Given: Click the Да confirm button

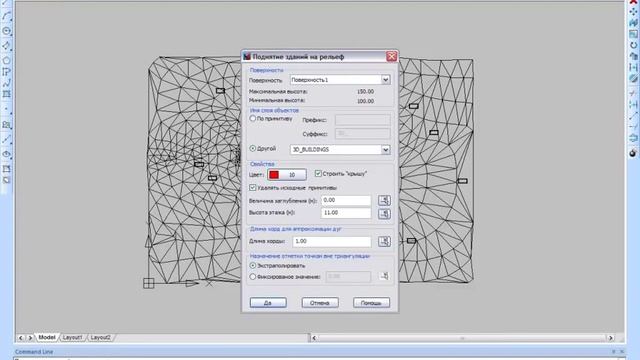Looking at the screenshot, I should click(268, 303).
